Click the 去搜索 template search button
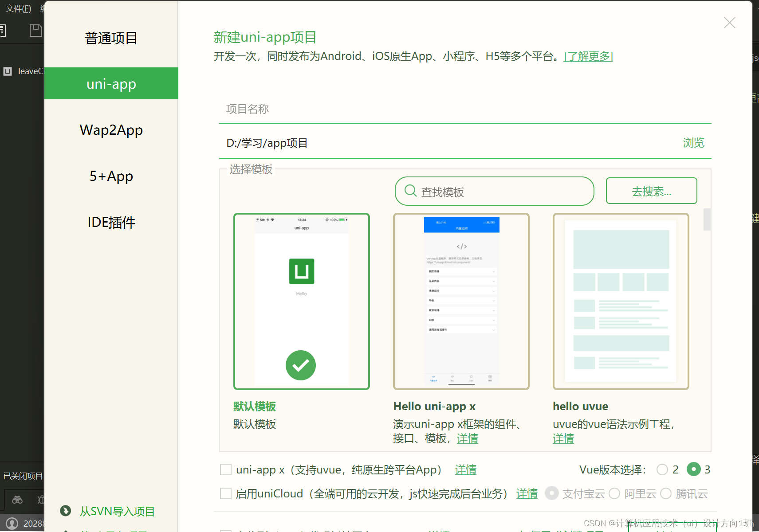This screenshot has height=532, width=759. [x=651, y=191]
